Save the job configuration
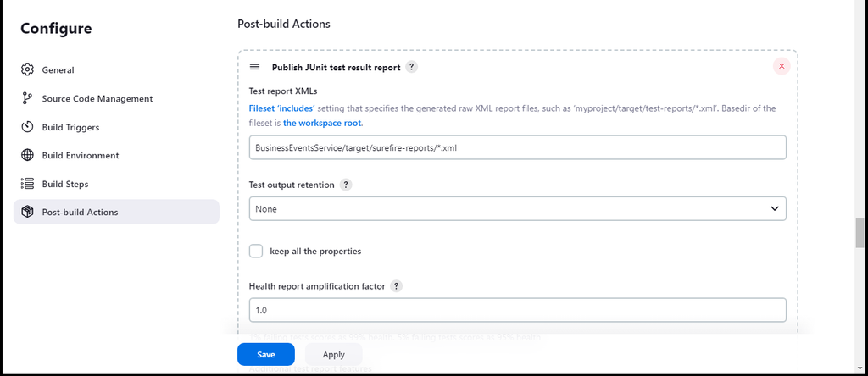The width and height of the screenshot is (868, 376). click(x=265, y=354)
